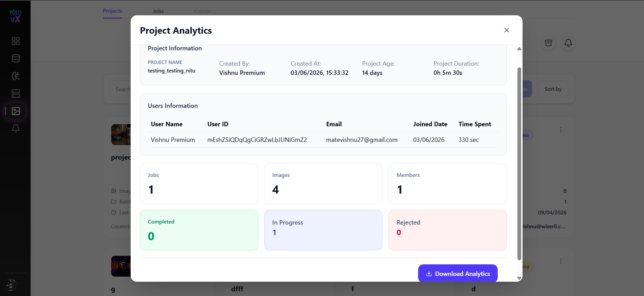This screenshot has width=644, height=296.
Task: Open the database icon in sidebar
Action: click(x=16, y=59)
